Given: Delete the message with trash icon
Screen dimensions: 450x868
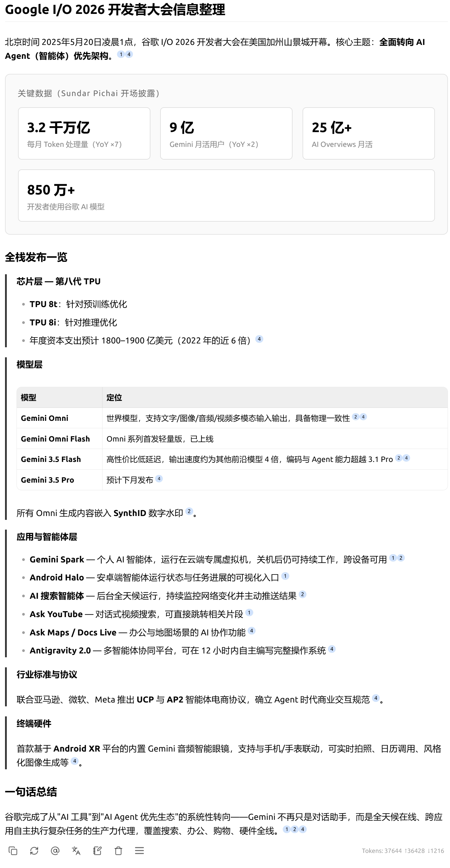Looking at the screenshot, I should [x=118, y=851].
